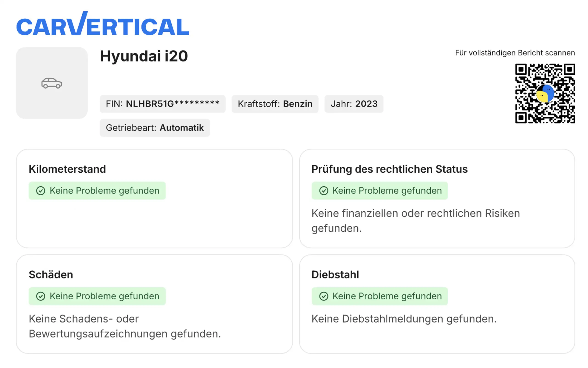Click 'Für vollständigen Bericht scannen' text
588x368 pixels.
coord(515,53)
